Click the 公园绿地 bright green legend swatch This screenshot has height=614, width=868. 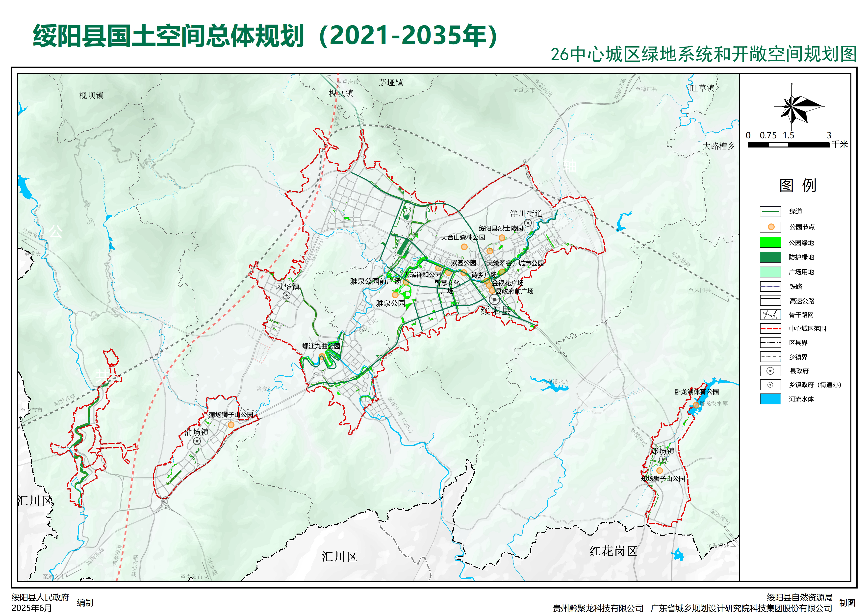[x=770, y=242]
